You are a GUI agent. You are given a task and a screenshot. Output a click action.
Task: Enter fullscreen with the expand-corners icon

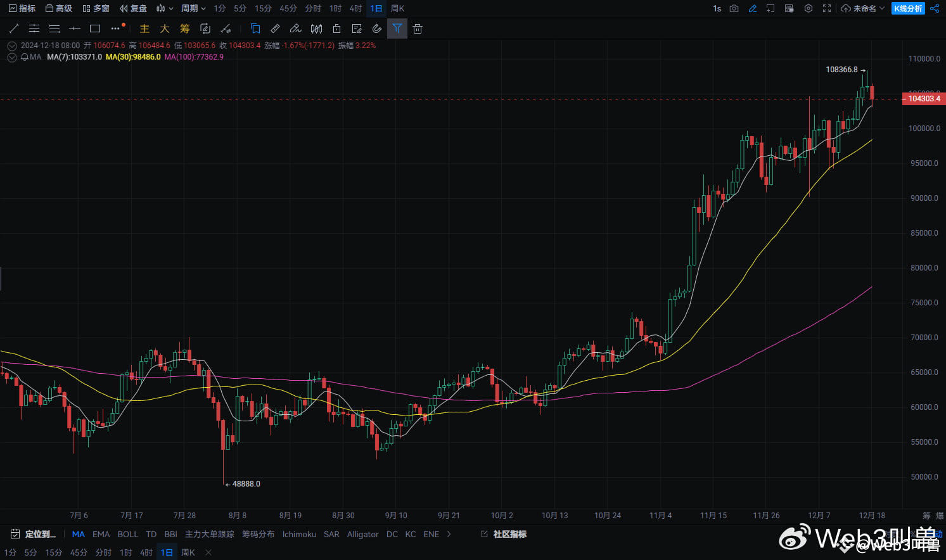[826, 8]
